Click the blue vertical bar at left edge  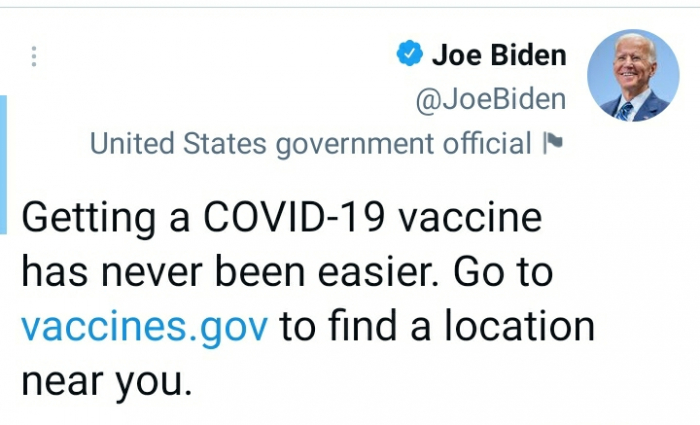[3, 165]
